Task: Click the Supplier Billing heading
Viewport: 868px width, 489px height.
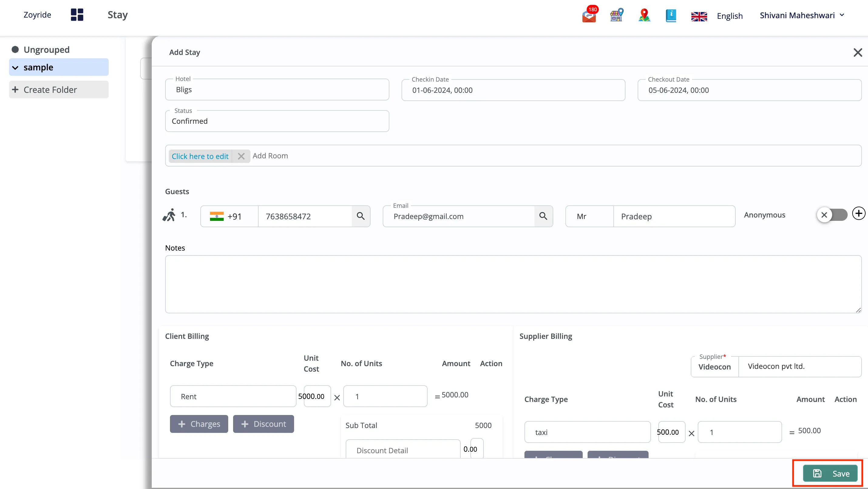Action: coord(545,336)
